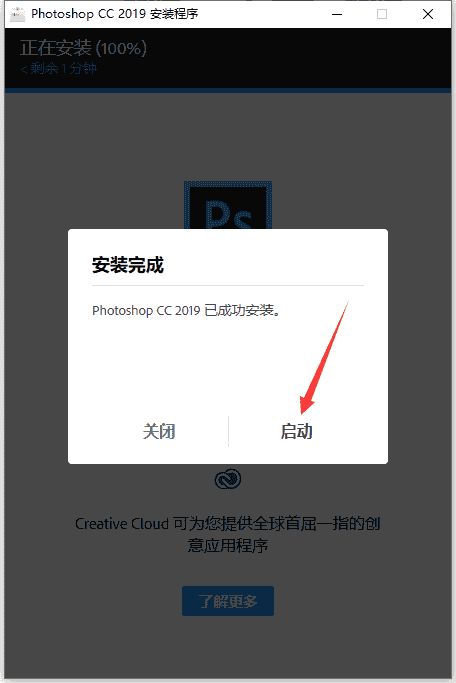The height and width of the screenshot is (683, 456).
Task: Click the Photoshop CC 2019 安装程序 title text
Action: [115, 14]
